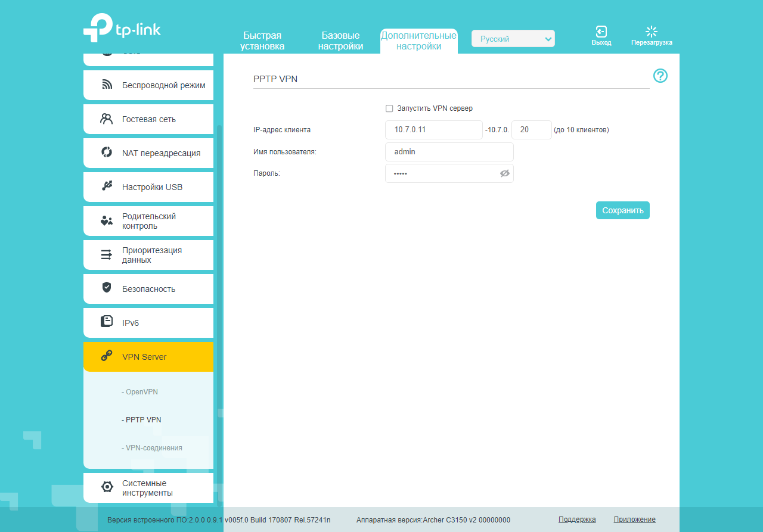Open Системные инструменты menu item
The height and width of the screenshot is (532, 763).
pos(148,488)
